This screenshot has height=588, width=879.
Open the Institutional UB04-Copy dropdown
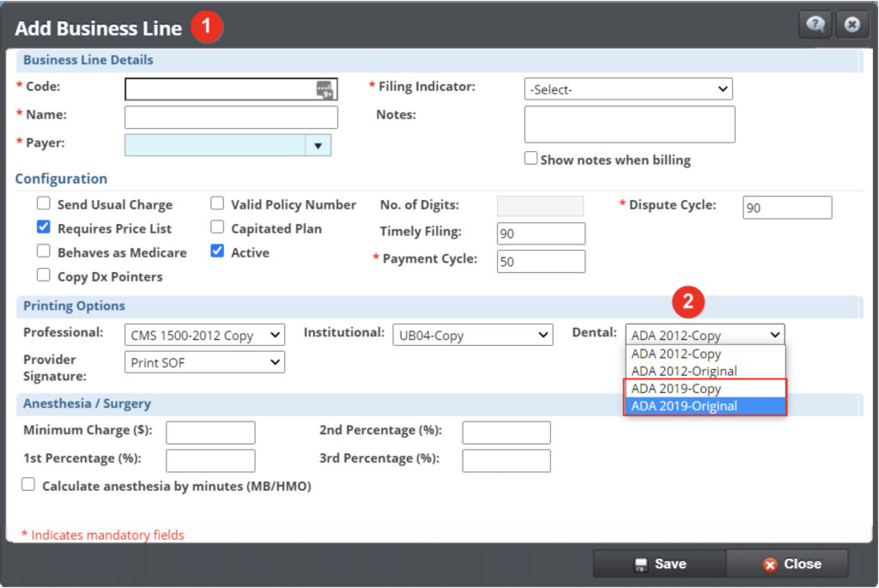[x=472, y=336]
